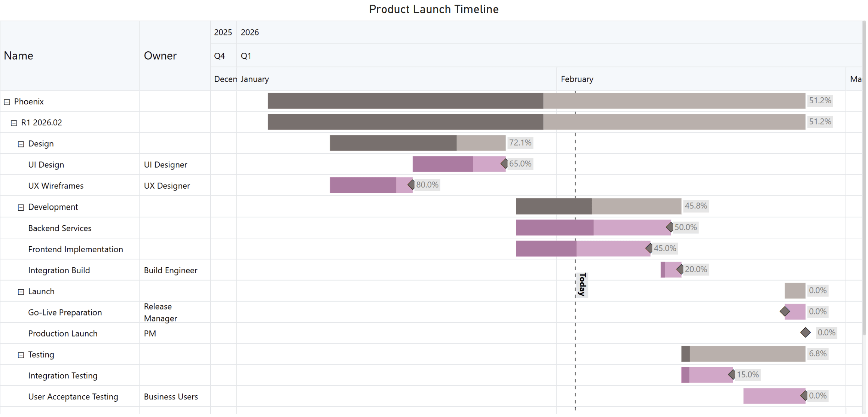Click the Go-Live Preparation milestone diamond

tap(785, 311)
